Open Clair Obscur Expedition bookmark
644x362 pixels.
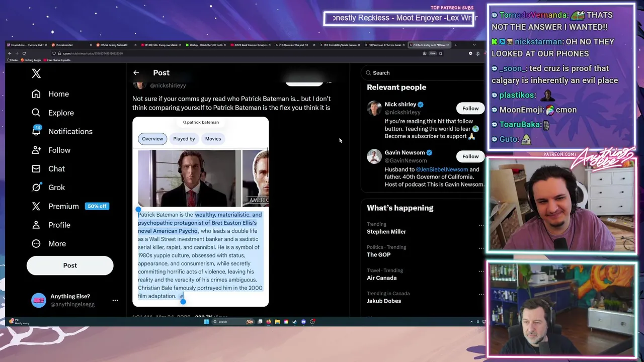pyautogui.click(x=57, y=60)
